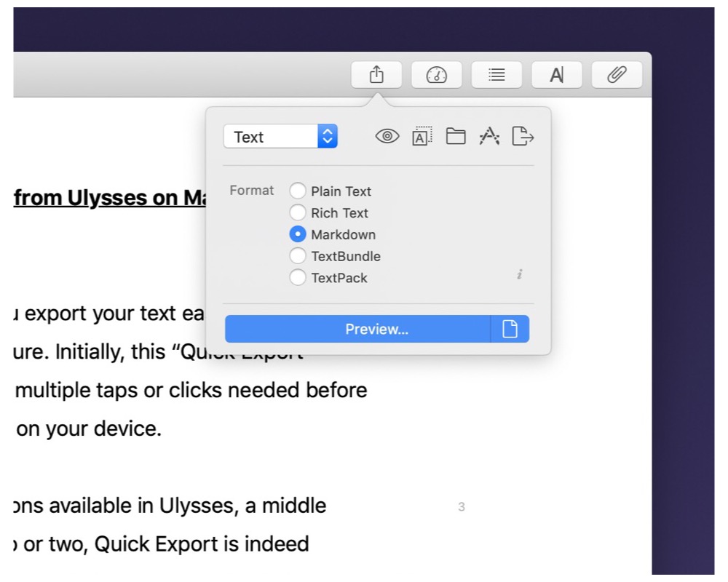Click the blue Preview… button
This screenshot has height=582, width=728.
(358, 329)
